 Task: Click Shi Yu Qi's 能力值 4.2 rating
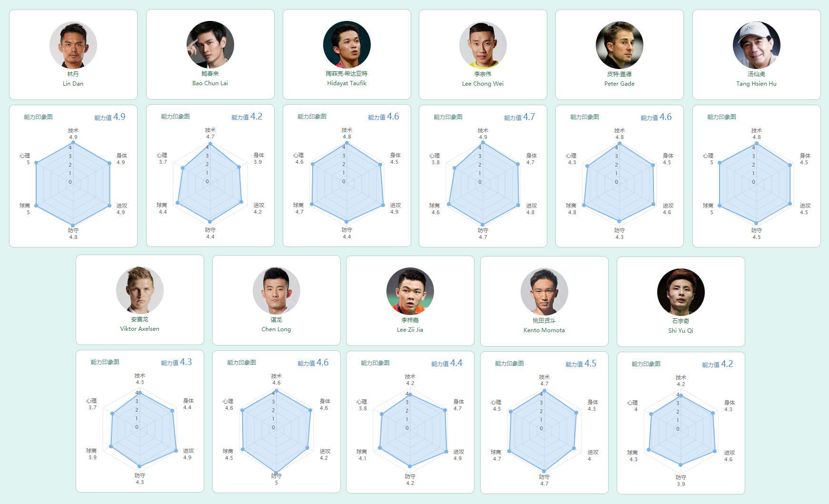tap(718, 364)
